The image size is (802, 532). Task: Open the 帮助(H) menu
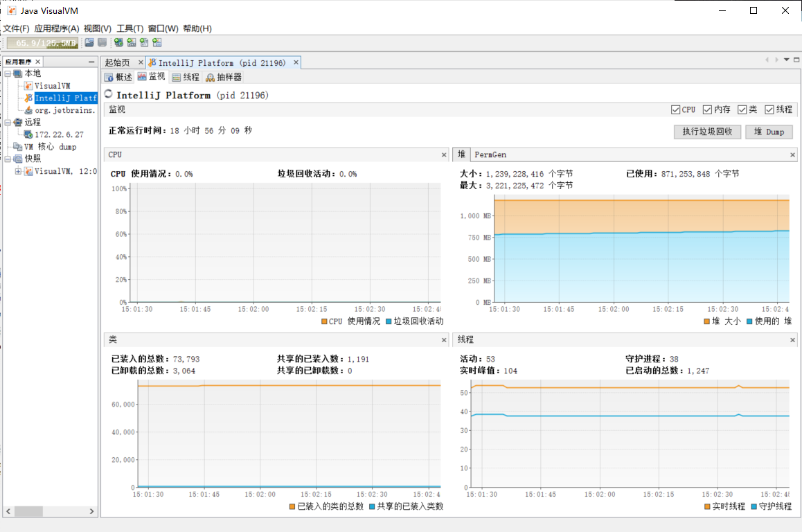(197, 28)
